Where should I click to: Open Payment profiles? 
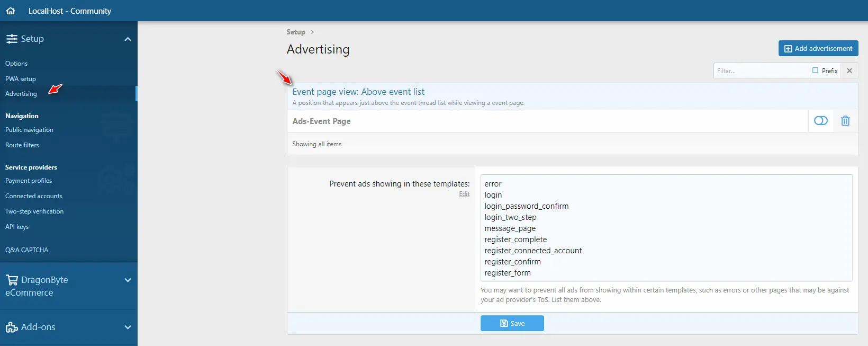tap(29, 181)
